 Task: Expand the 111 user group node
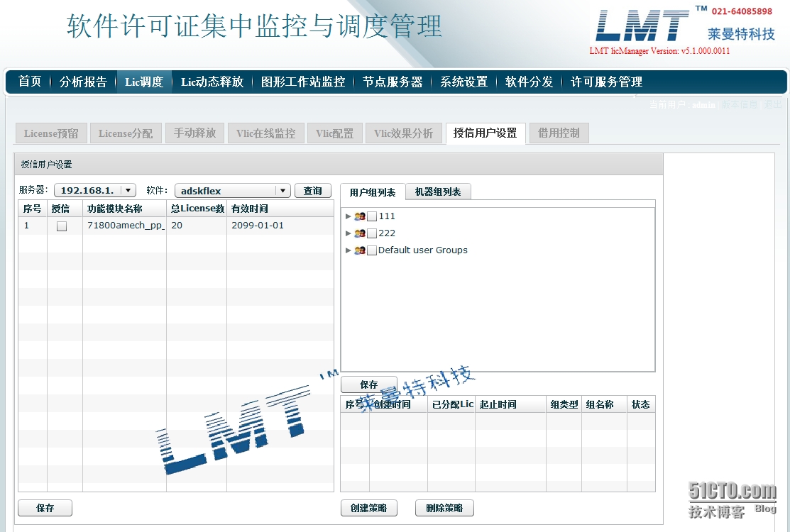(x=348, y=216)
